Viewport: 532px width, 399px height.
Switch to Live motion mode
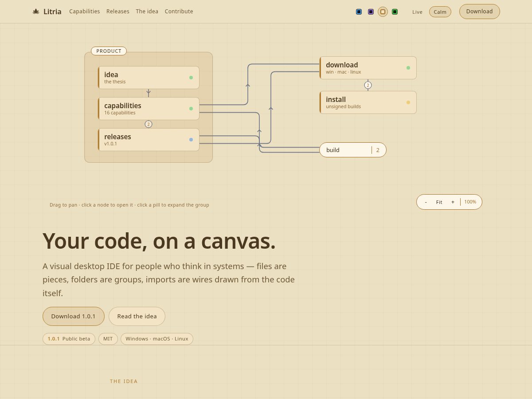tap(418, 12)
